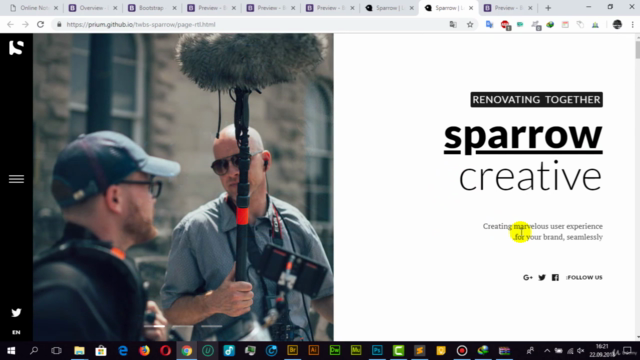Click the FOLLOW US label
This screenshot has width=640, height=360.
click(x=584, y=278)
